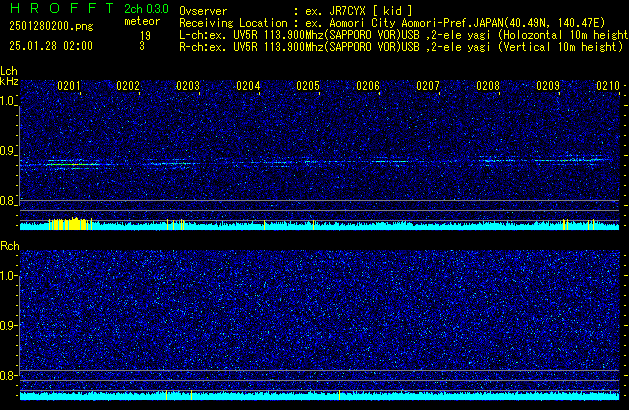The image size is (629, 410).
Task: Click the Lch channel label
Action: (9, 71)
